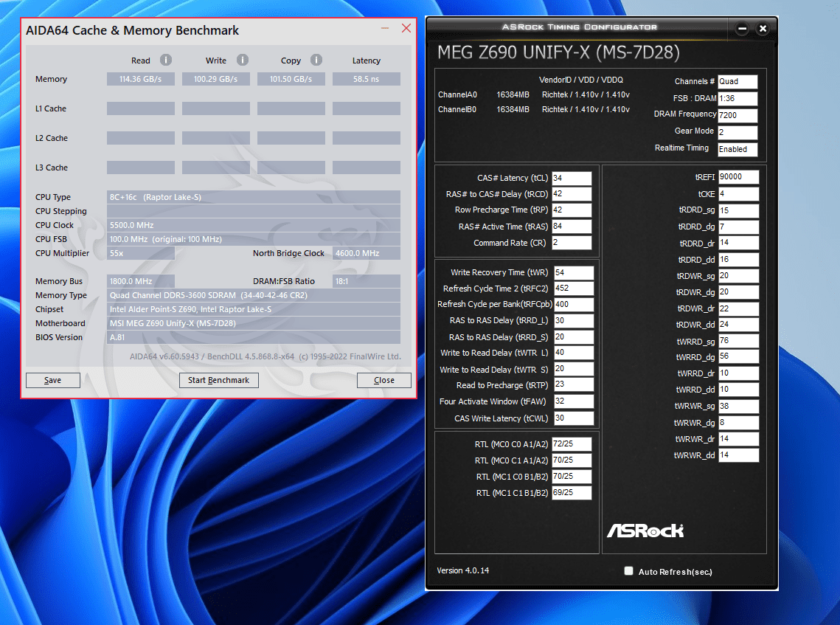
Task: Click the Command Rate (CR) field
Action: (x=572, y=243)
